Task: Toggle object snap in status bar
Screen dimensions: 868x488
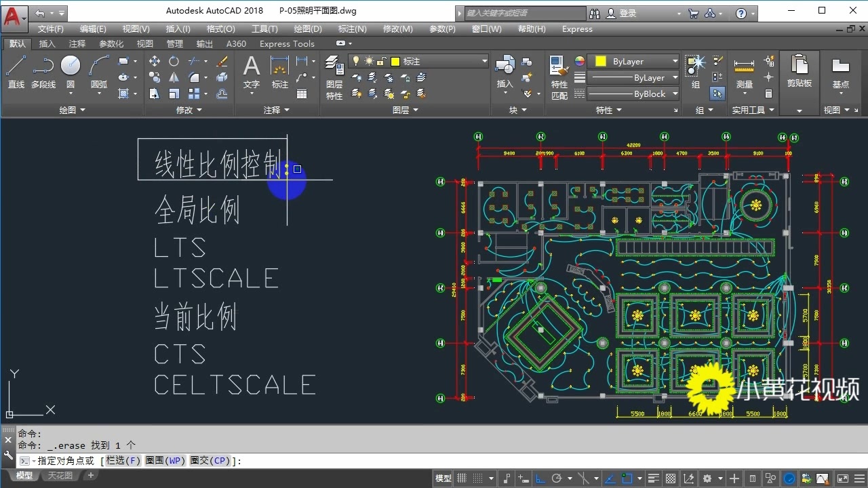Action: pyautogui.click(x=628, y=479)
